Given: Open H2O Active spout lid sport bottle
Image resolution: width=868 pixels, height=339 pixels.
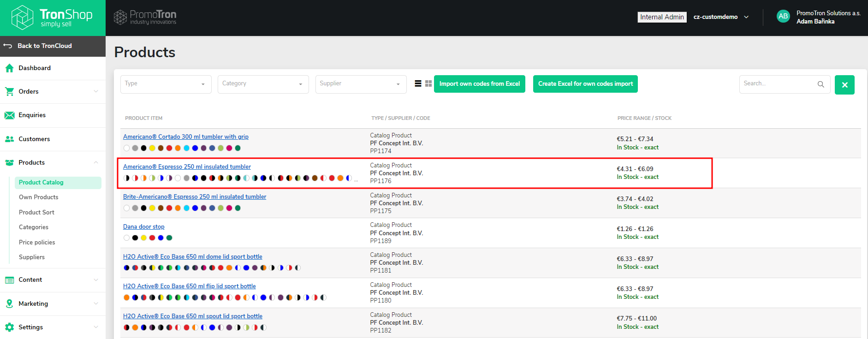Looking at the screenshot, I should pos(193,316).
